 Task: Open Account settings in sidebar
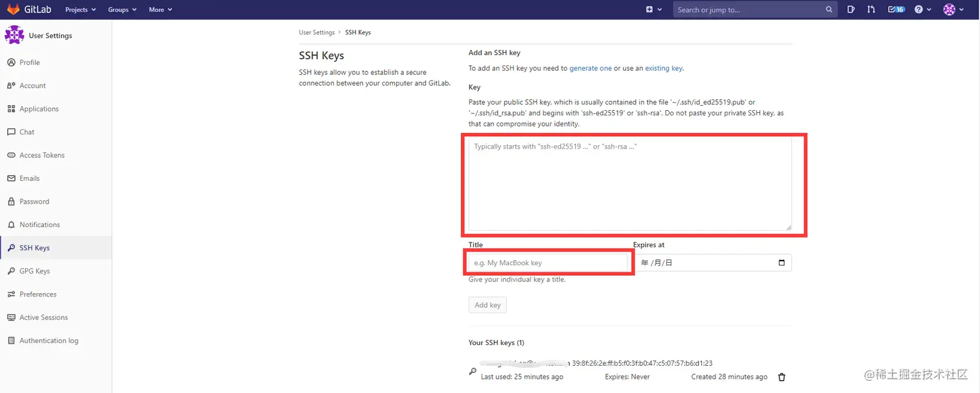pos(56,86)
